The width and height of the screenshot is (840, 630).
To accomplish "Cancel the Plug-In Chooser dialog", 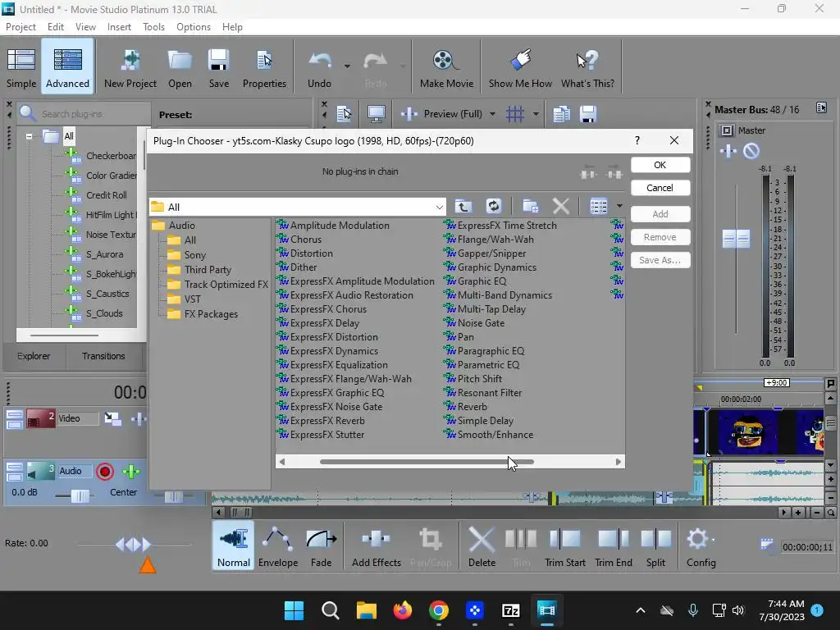I will point(660,188).
